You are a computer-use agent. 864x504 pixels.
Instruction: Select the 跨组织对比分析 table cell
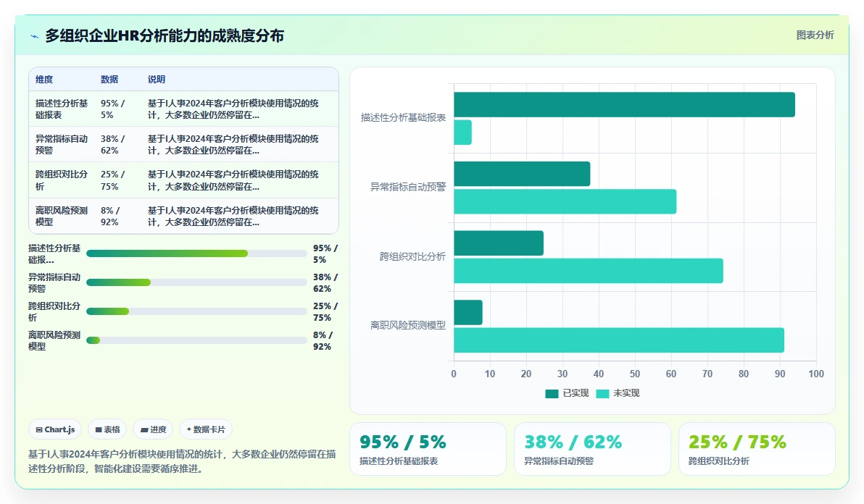(x=62, y=180)
